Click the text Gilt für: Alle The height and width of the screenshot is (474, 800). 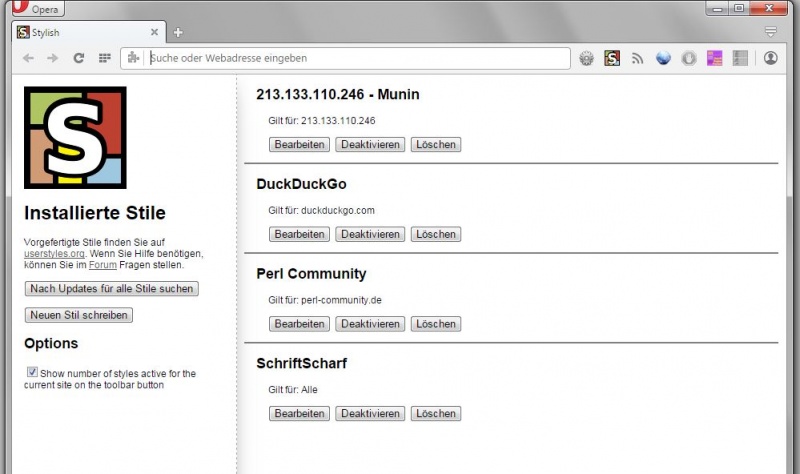[293, 390]
